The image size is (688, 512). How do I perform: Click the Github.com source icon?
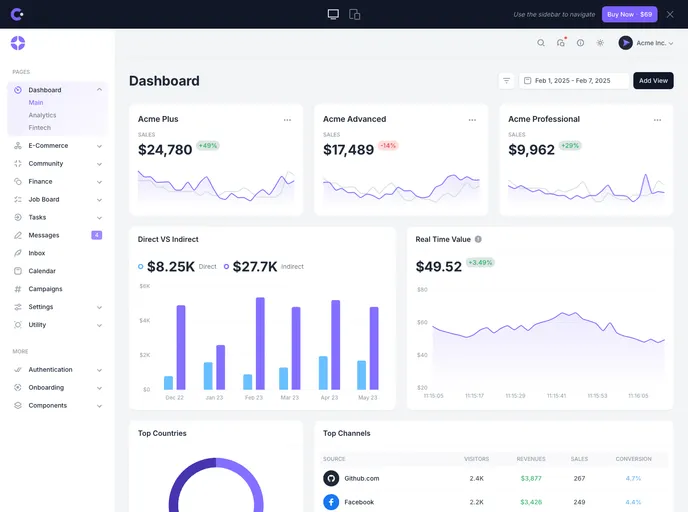(x=331, y=478)
